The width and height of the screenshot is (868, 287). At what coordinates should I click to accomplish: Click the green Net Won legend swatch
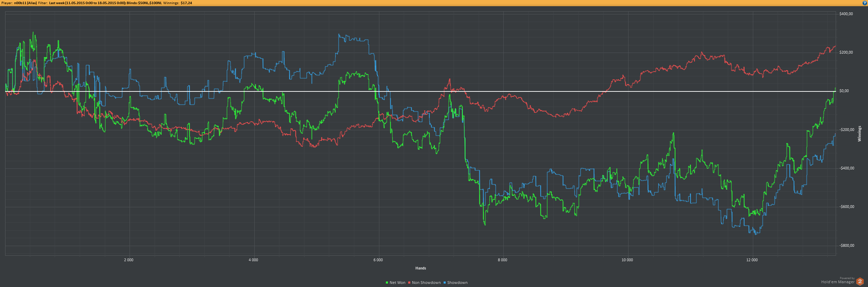click(x=387, y=283)
